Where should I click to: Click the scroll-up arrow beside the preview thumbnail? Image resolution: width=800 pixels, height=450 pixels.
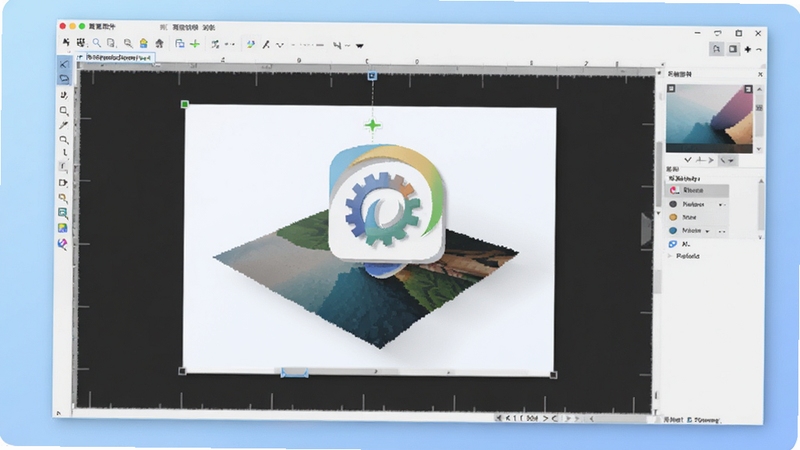point(759,89)
